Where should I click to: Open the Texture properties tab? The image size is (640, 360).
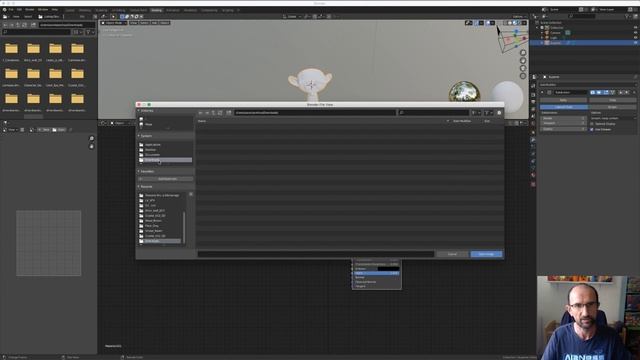(533, 184)
